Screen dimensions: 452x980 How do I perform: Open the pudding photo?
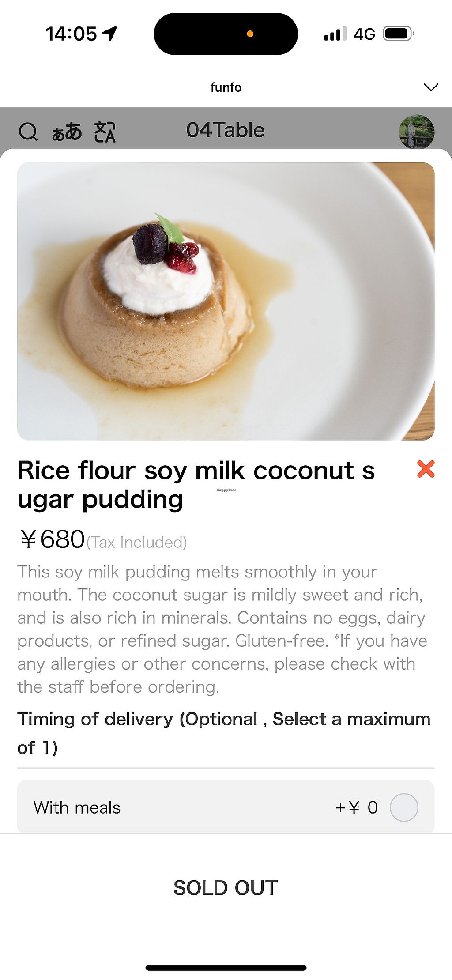click(226, 301)
